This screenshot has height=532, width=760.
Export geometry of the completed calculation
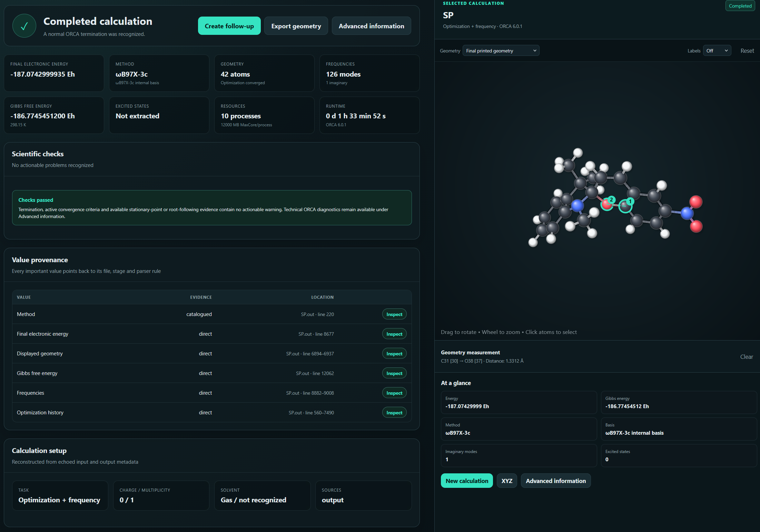tap(296, 26)
